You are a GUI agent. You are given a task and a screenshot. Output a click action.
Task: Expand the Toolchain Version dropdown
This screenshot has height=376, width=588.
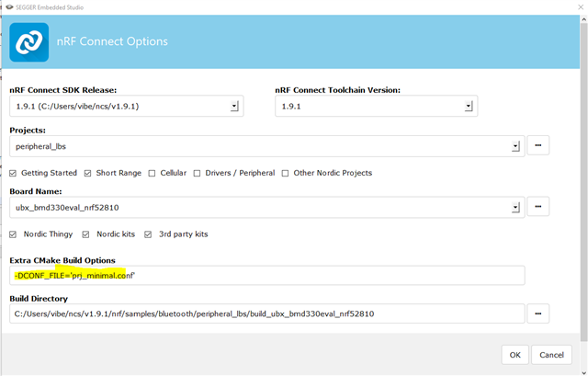coord(469,107)
